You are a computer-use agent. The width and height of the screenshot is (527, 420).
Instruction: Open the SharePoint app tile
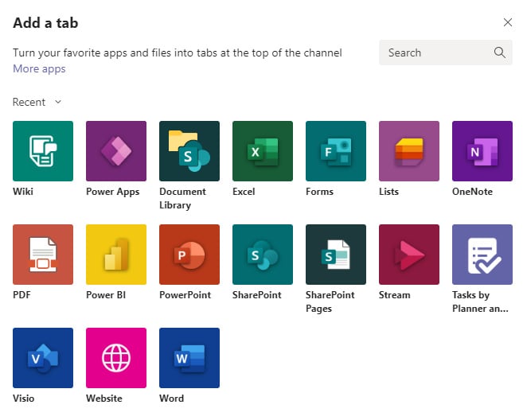click(263, 255)
